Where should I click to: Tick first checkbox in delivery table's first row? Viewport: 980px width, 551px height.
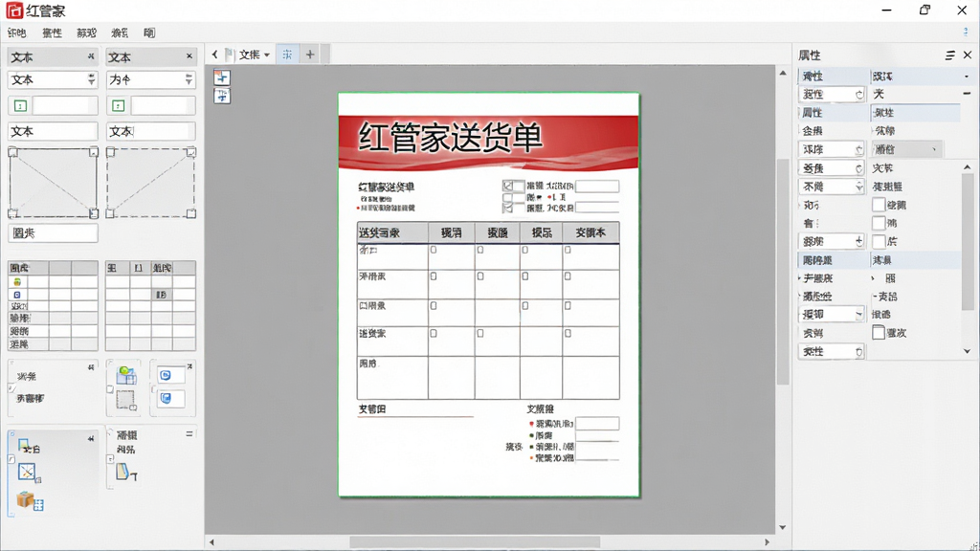pos(434,250)
